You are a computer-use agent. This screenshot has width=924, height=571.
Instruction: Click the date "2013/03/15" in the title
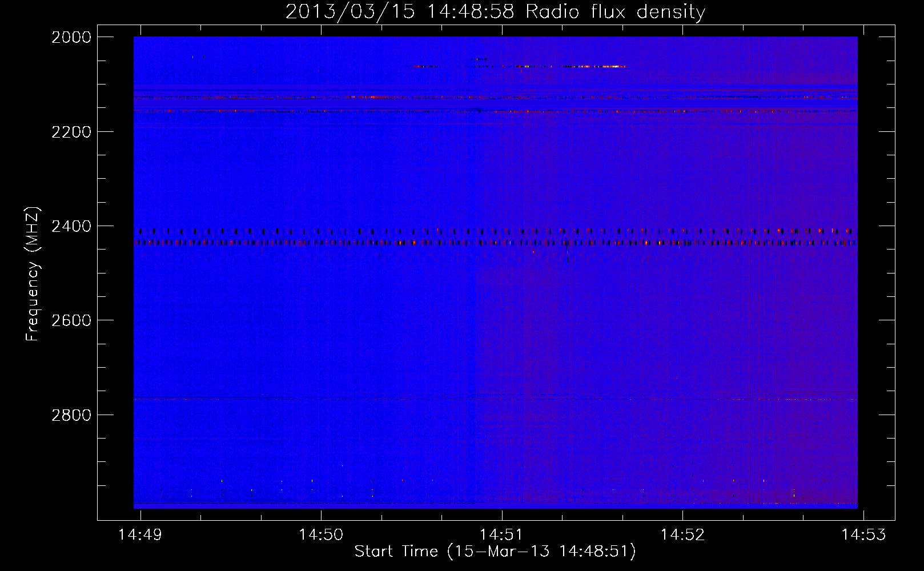point(349,11)
